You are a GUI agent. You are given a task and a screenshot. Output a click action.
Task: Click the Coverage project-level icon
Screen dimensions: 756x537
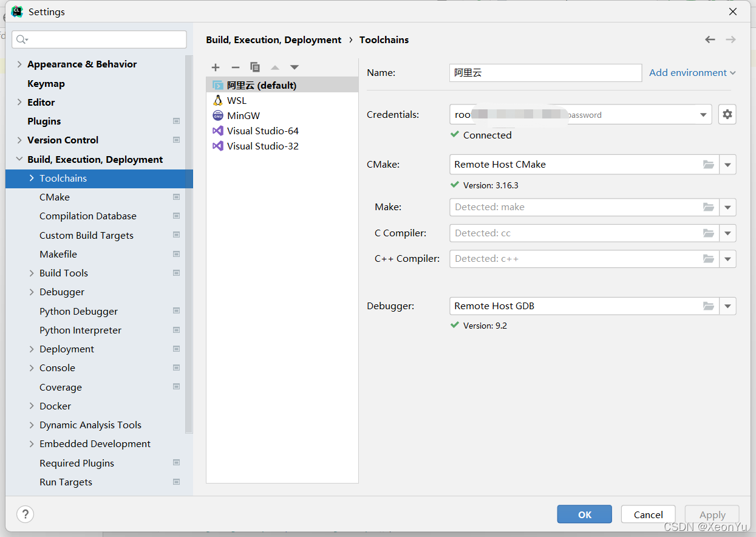click(x=176, y=387)
